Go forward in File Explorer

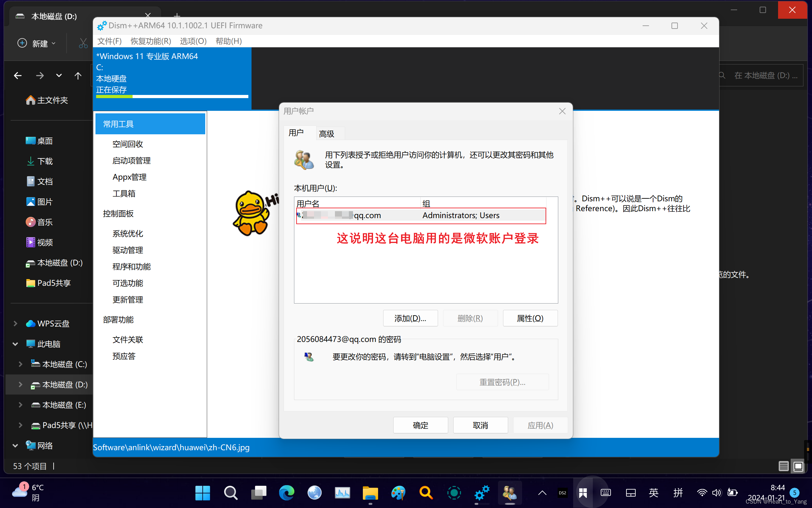(x=40, y=76)
